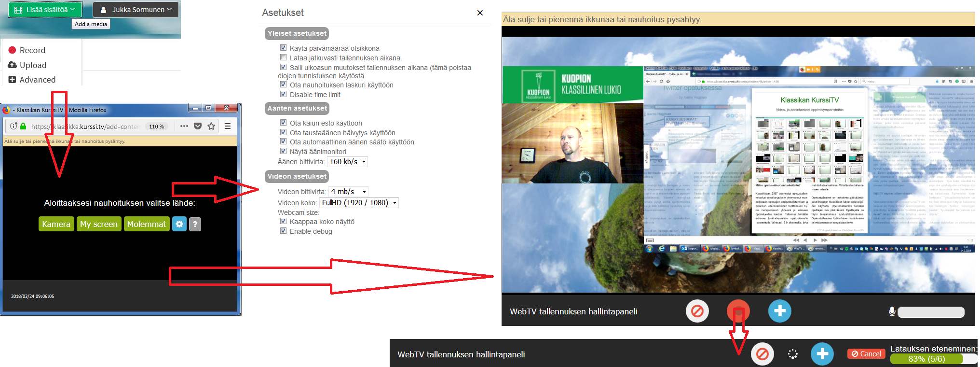980x367 pixels.
Task: Open the Firefox hamburger menu
Action: (x=228, y=126)
